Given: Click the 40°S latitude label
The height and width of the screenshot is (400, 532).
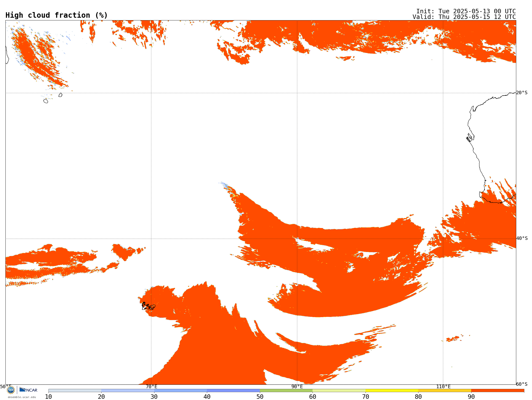Looking at the screenshot, I should click(x=522, y=238).
